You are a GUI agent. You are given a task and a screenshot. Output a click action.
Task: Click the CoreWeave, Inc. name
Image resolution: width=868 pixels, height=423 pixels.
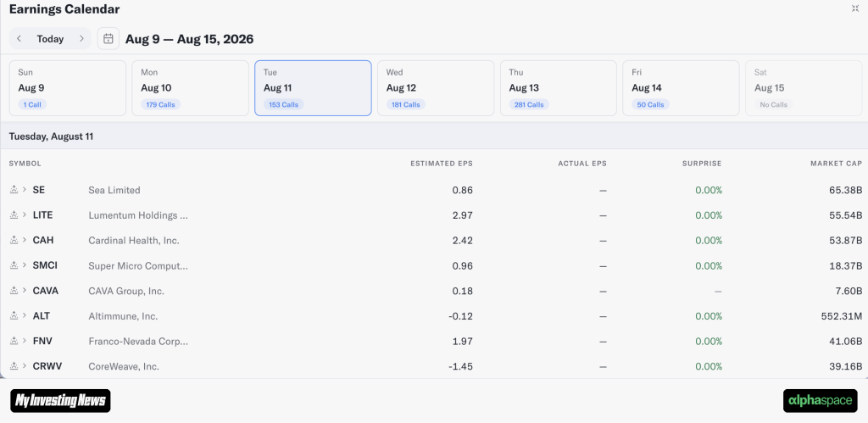[x=124, y=366]
